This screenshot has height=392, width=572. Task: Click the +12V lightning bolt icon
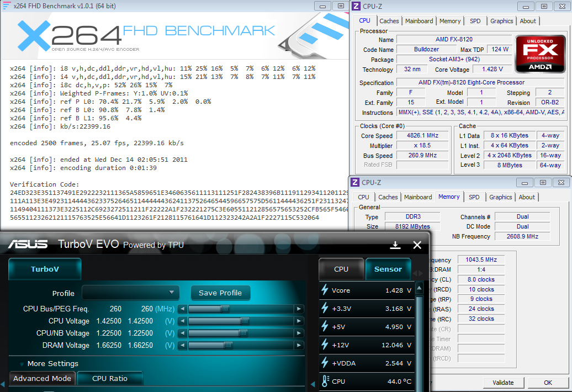325,345
